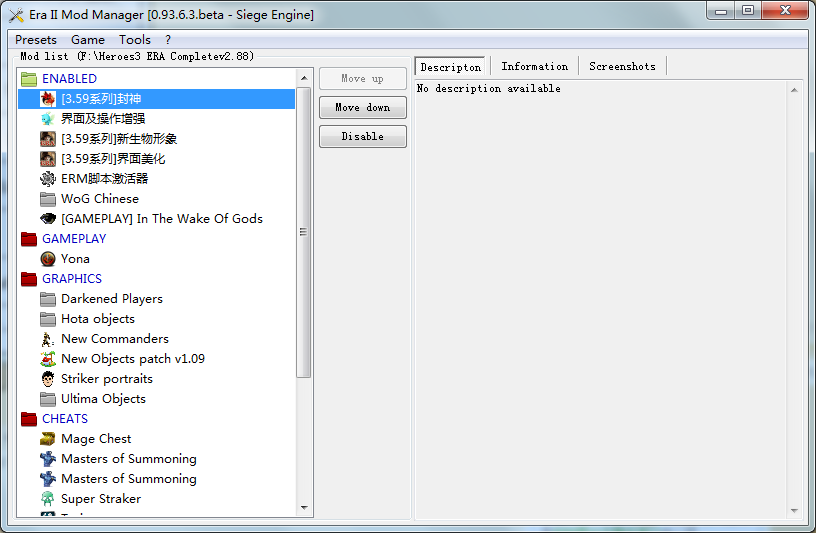Open the Tools menu
Viewport: 816px width, 533px height.
tap(135, 40)
